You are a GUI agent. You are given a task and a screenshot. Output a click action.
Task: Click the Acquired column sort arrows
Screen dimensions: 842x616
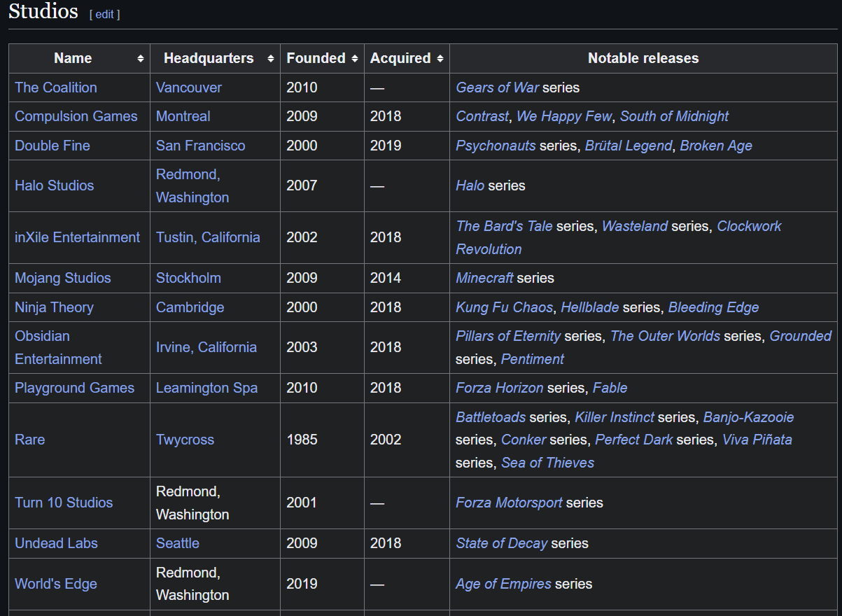pyautogui.click(x=440, y=59)
